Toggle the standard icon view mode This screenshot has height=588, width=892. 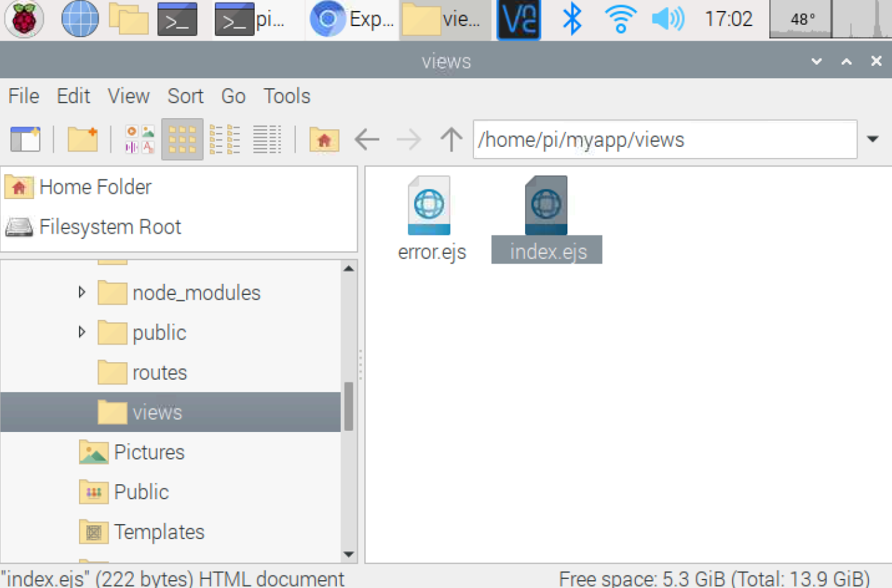(182, 139)
